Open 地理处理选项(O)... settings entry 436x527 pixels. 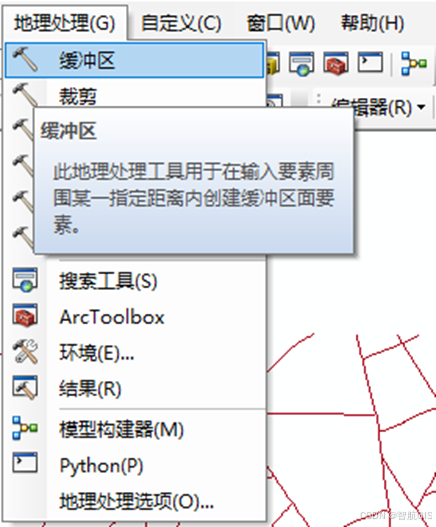[x=134, y=501]
